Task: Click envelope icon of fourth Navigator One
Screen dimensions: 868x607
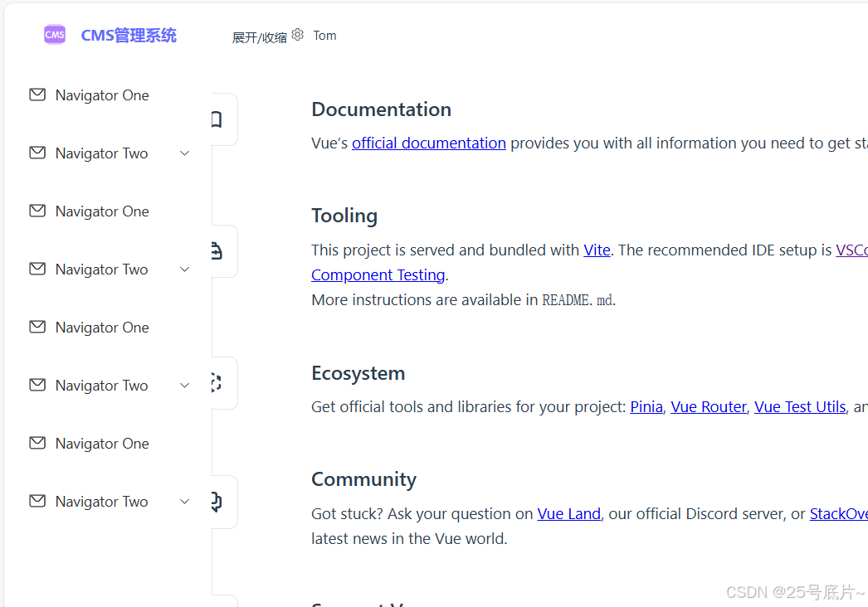Action: (37, 443)
